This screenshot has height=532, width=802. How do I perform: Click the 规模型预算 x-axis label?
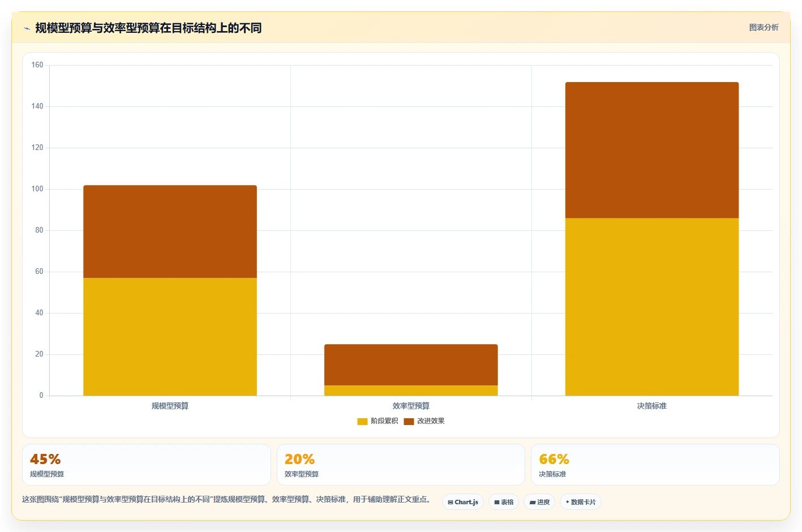coord(170,406)
